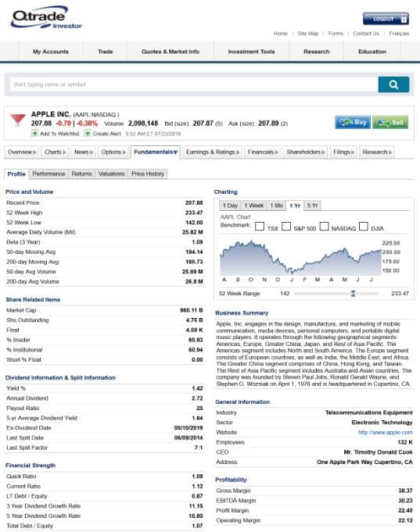
Task: Click the Market Cap value 960.11 B
Action: coord(192,310)
